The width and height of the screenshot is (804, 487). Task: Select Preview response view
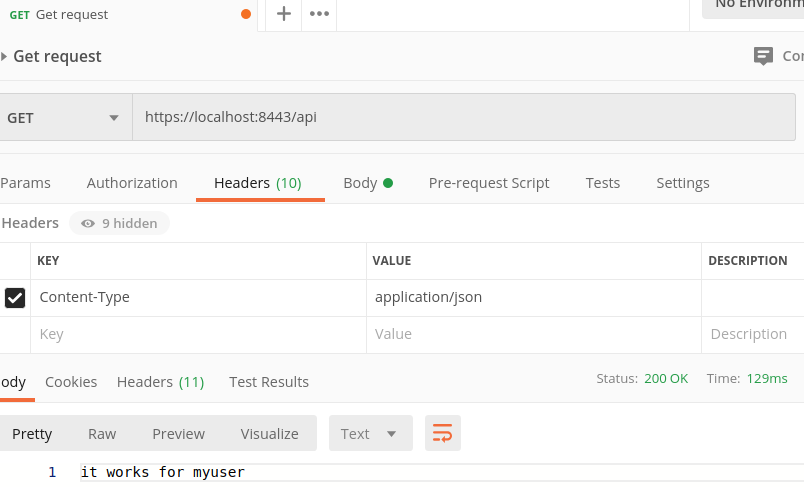178,434
